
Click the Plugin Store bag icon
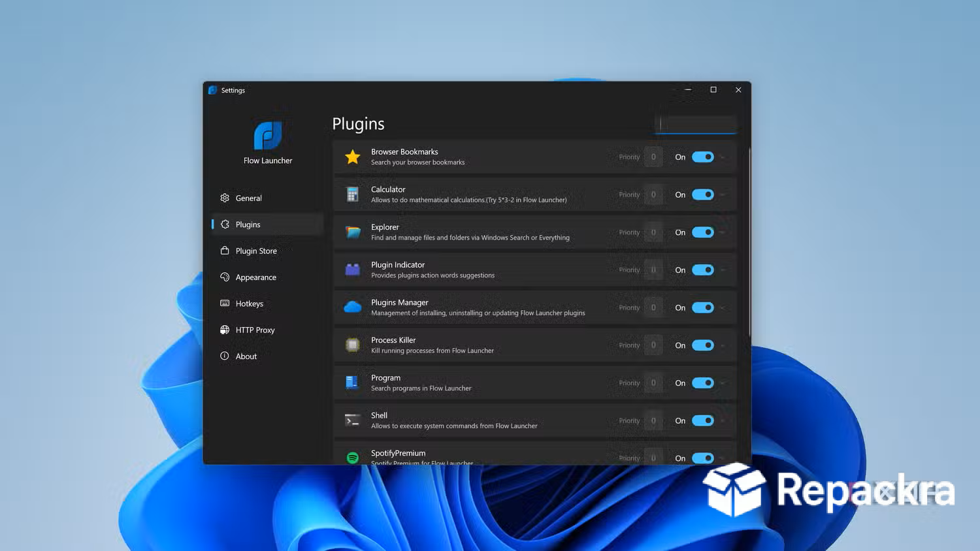[225, 251]
